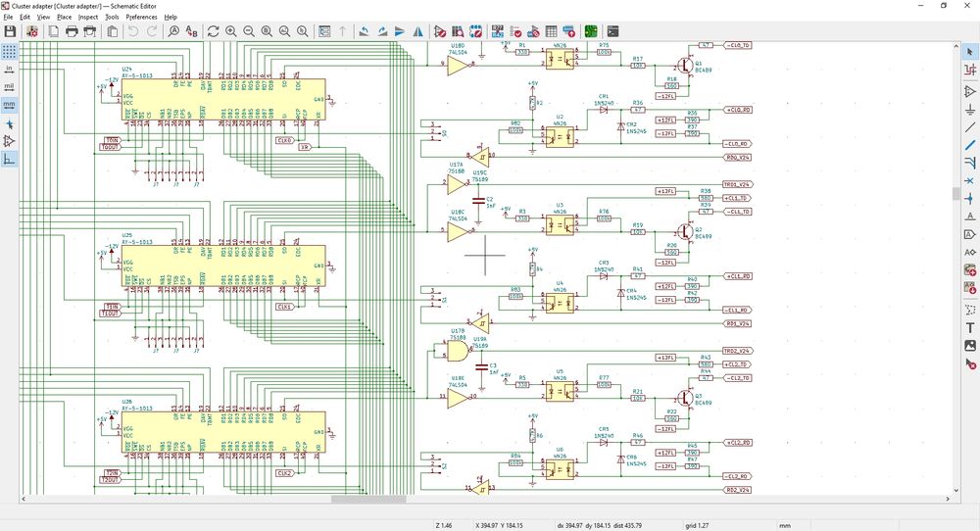Viewport: 980px width, 531px height.
Task: Rotate selection clockwise
Action: (382, 31)
